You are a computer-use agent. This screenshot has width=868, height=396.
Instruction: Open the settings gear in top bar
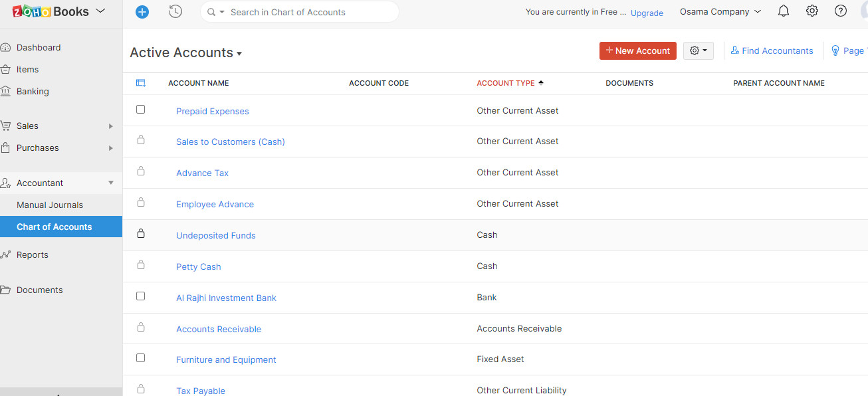pos(812,11)
